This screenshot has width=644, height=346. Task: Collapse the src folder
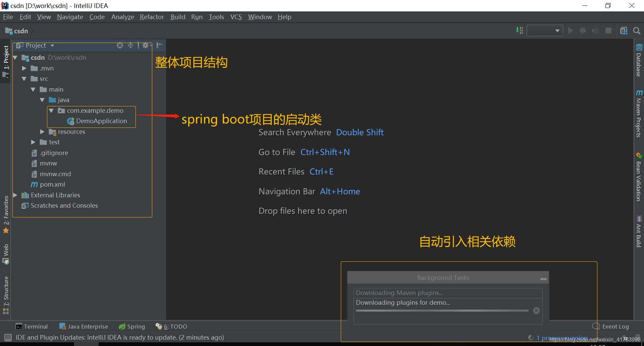coord(24,79)
